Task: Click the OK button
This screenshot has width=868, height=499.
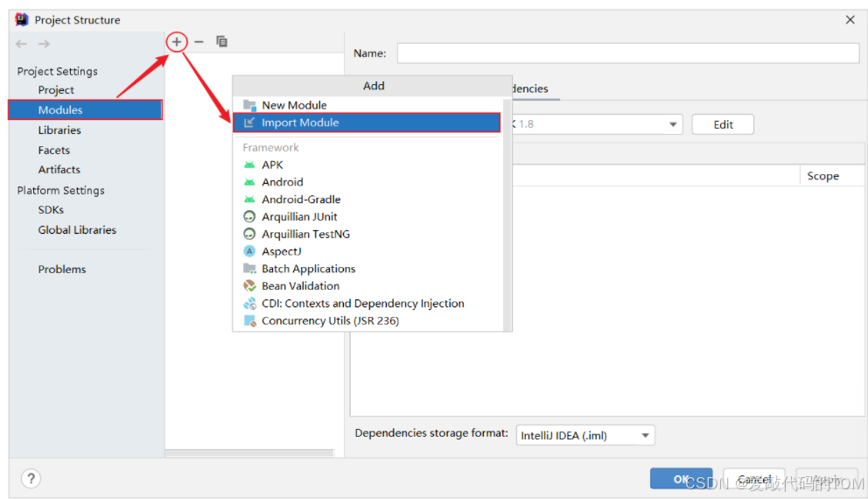Action: click(x=681, y=479)
